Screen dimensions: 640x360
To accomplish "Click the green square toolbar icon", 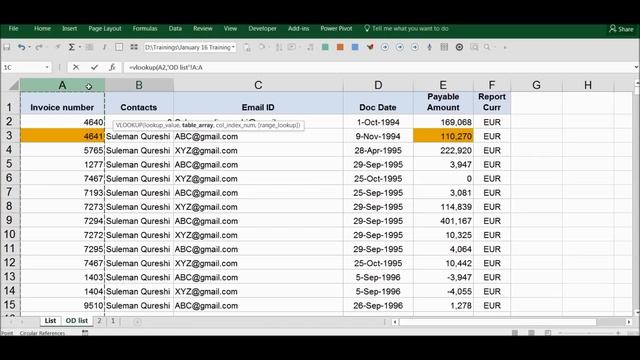I will click(325, 47).
